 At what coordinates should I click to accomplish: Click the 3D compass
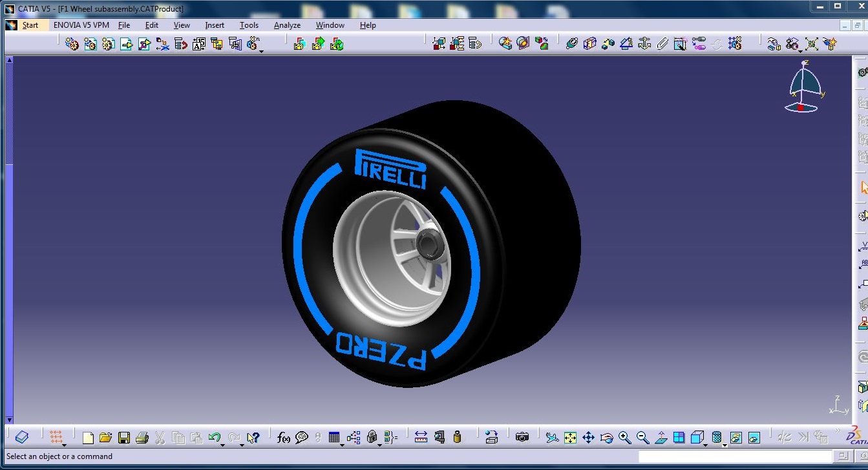tap(804, 87)
